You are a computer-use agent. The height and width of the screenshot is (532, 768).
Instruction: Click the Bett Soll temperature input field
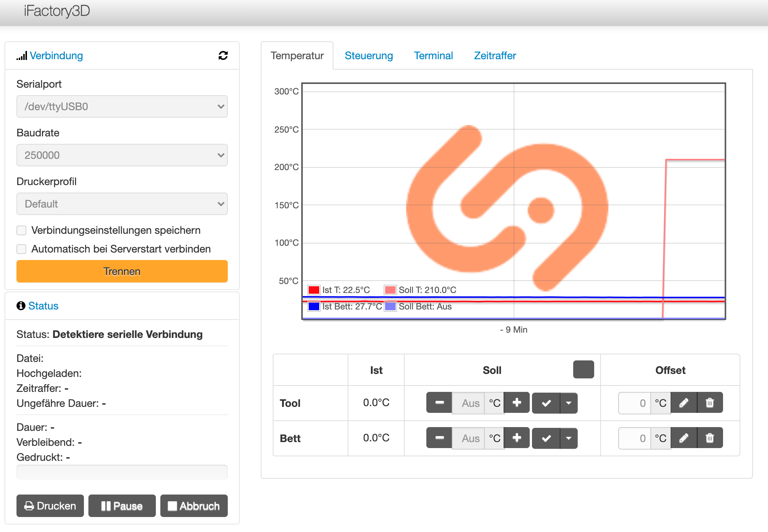click(468, 438)
